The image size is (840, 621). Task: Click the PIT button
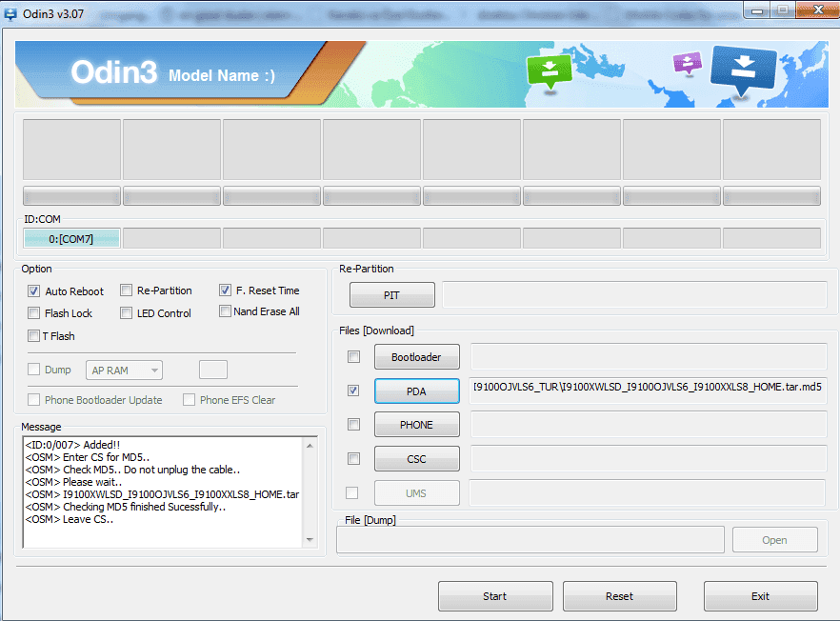(391, 295)
